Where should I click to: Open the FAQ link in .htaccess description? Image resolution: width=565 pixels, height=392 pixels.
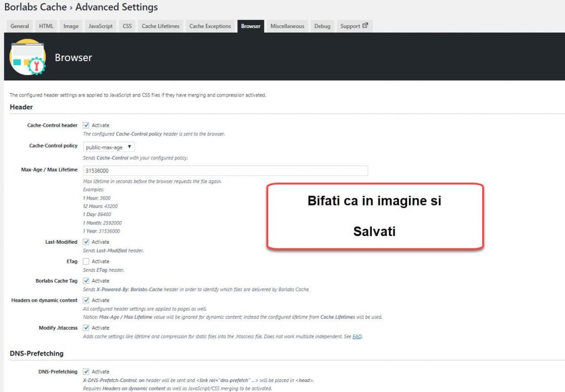coord(357,336)
